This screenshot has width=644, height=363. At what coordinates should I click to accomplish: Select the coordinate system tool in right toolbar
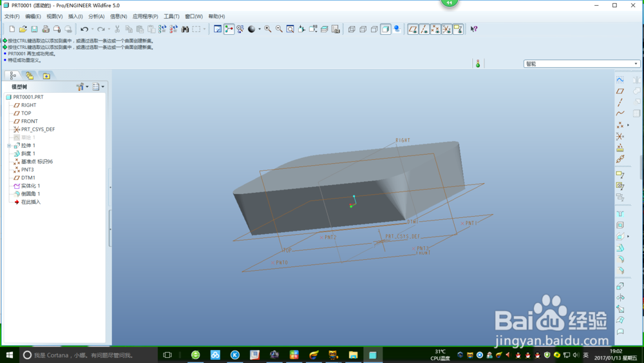(x=620, y=137)
